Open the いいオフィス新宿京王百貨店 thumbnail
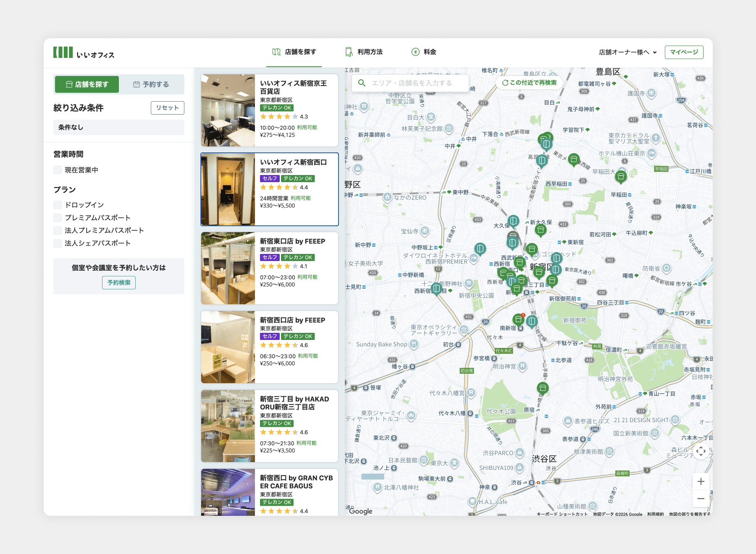Screen dimensions: 756x554 pyautogui.click(x=228, y=110)
